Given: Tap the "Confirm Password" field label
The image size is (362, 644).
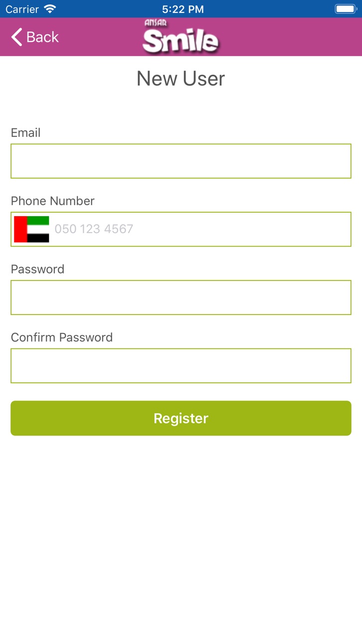Looking at the screenshot, I should pos(62,337).
